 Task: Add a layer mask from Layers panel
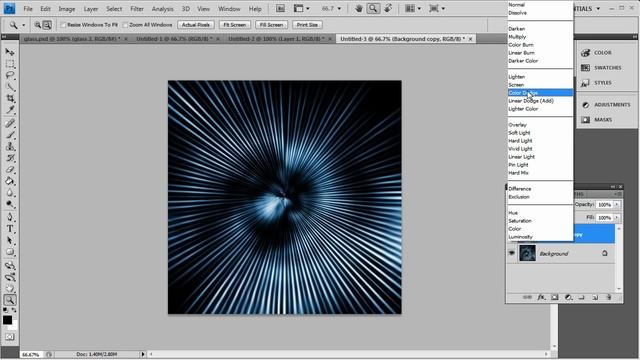[555, 297]
